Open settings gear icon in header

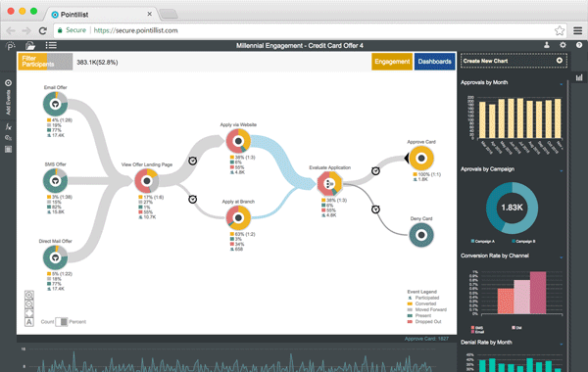point(563,45)
